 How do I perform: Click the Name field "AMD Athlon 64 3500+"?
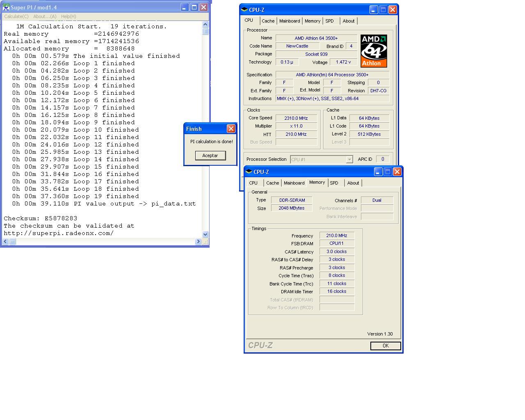point(316,38)
